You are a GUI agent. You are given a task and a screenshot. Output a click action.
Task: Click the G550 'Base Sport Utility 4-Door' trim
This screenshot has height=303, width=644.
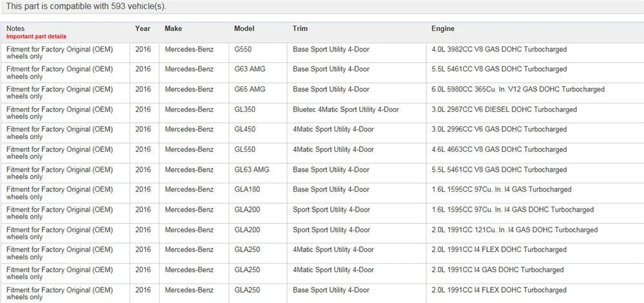[331, 49]
